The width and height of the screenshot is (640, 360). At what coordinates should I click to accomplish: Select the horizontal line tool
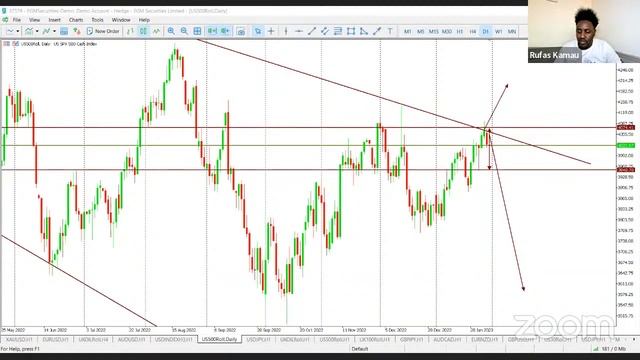pyautogui.click(x=299, y=31)
